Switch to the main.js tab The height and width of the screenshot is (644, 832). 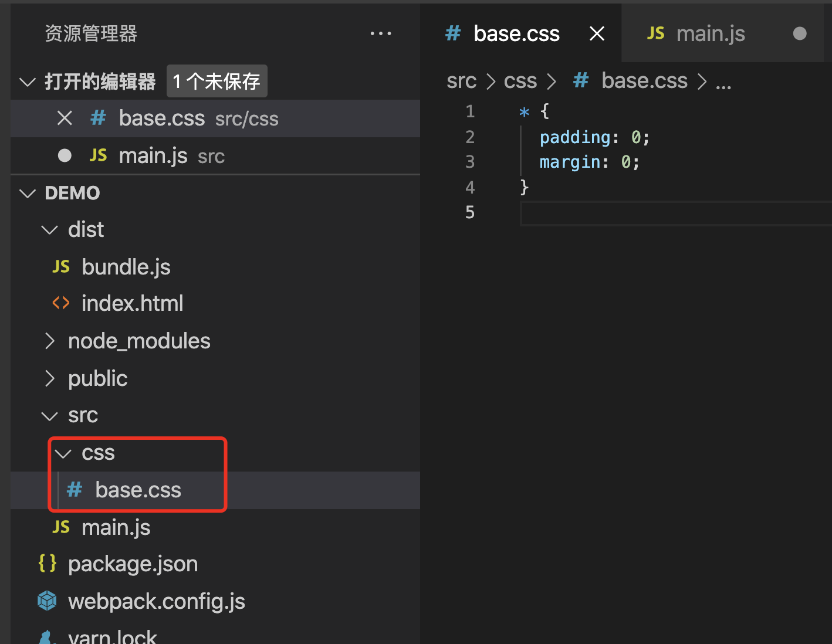point(711,33)
